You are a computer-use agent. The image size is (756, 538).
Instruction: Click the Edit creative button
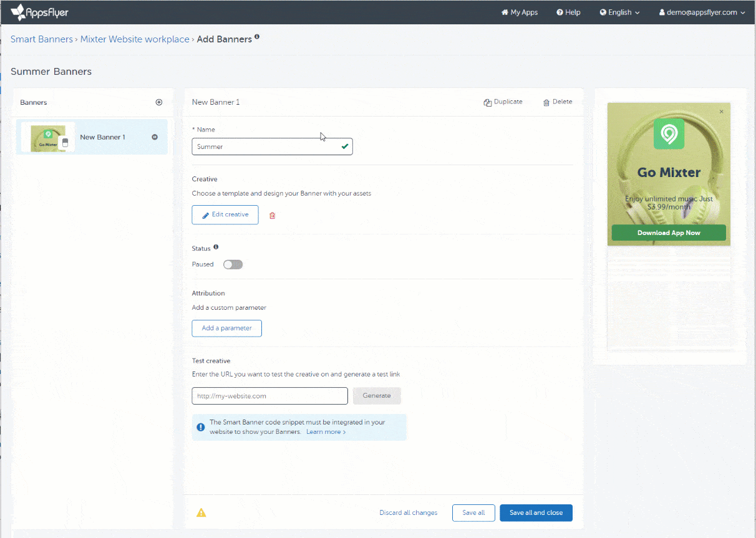tap(225, 214)
